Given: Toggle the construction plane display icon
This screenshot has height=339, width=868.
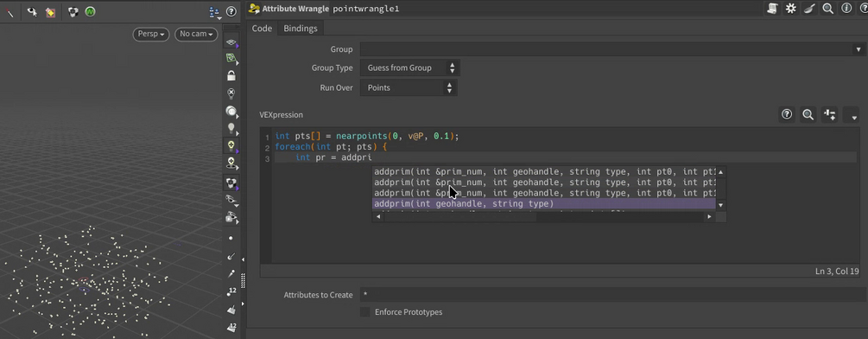Looking at the screenshot, I should (231, 43).
